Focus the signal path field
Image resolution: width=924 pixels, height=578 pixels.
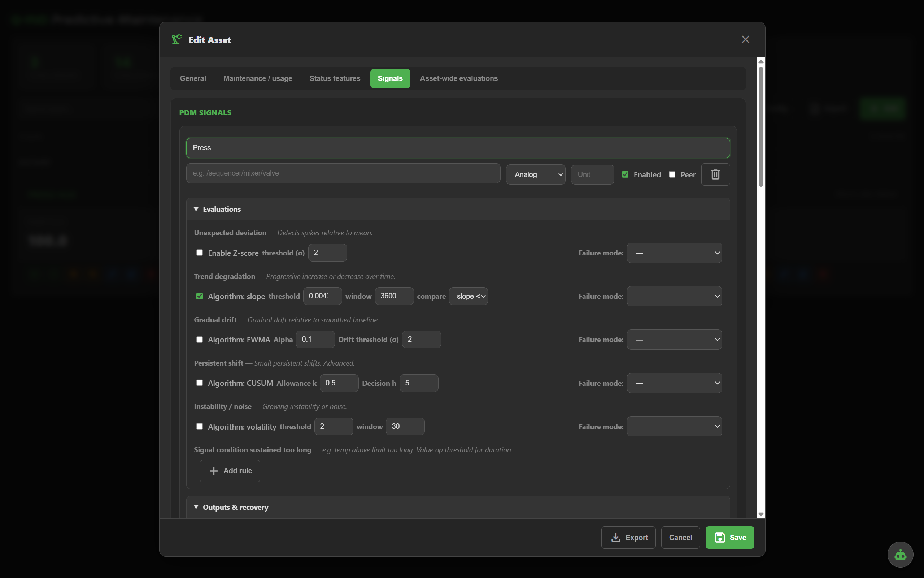coord(343,173)
